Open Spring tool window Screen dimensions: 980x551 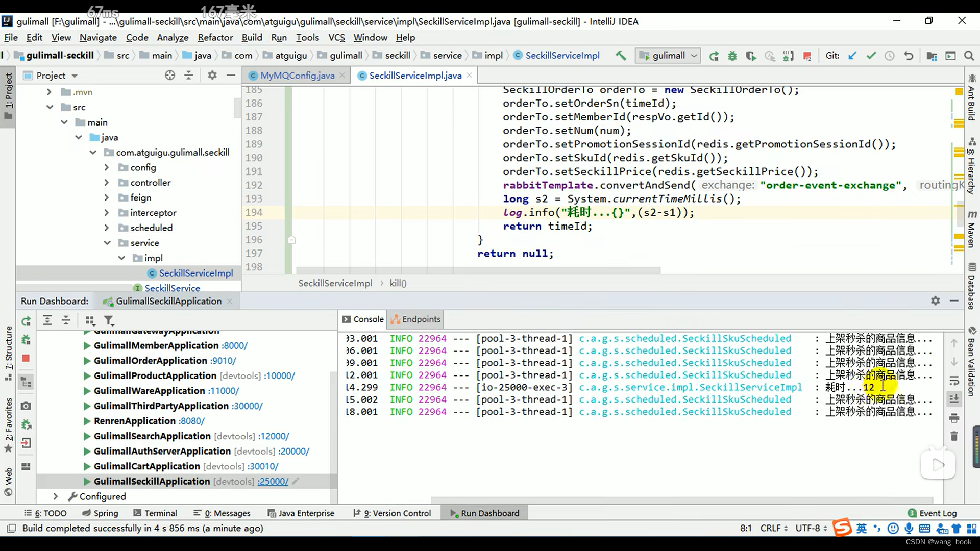[100, 513]
